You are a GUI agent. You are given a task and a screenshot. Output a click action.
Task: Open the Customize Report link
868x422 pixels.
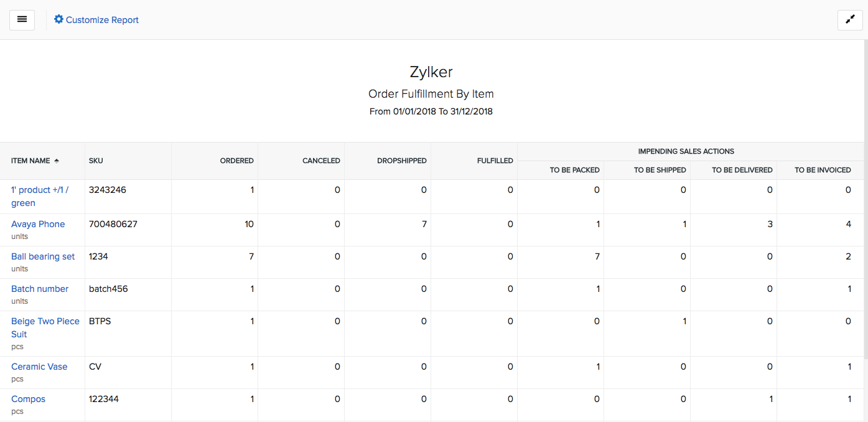pyautogui.click(x=101, y=19)
